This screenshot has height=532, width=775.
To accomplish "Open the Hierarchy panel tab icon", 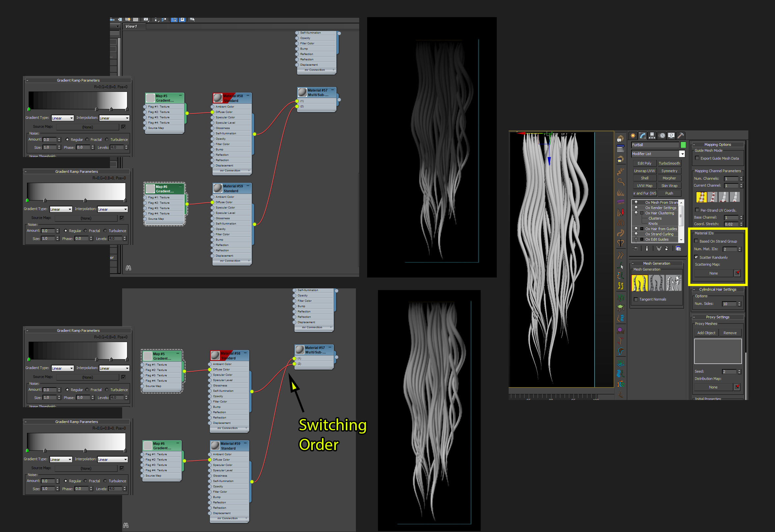I will [x=652, y=135].
